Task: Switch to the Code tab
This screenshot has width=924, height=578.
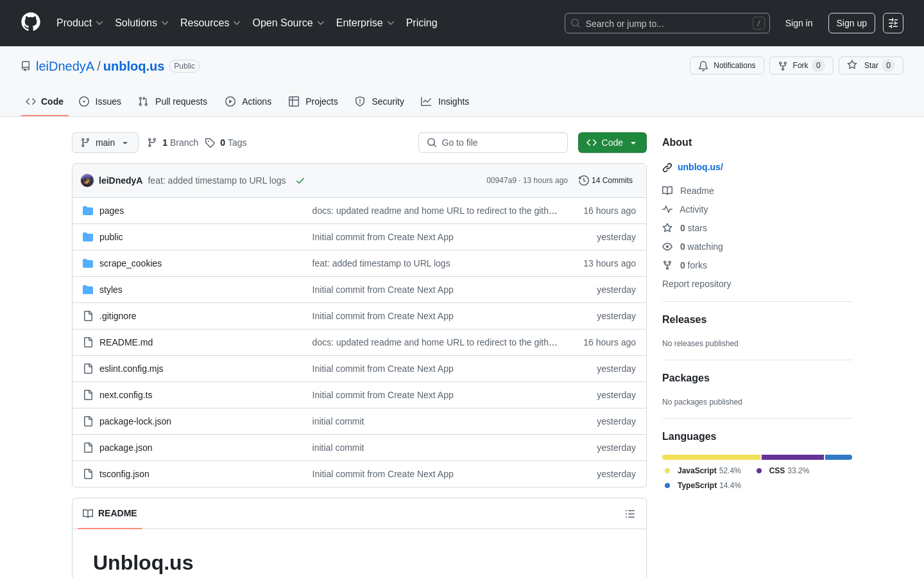Action: 45,101
